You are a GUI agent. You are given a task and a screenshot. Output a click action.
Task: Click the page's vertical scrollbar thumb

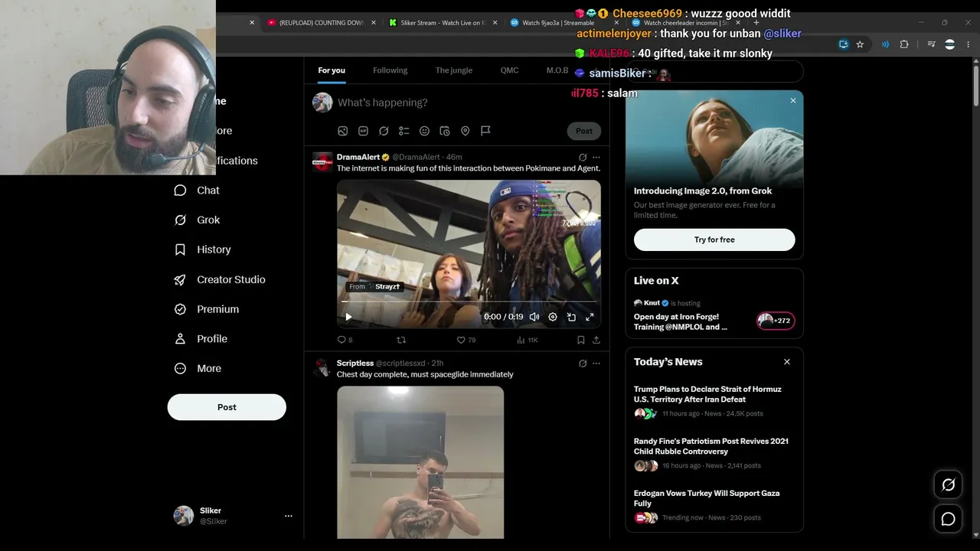click(975, 84)
